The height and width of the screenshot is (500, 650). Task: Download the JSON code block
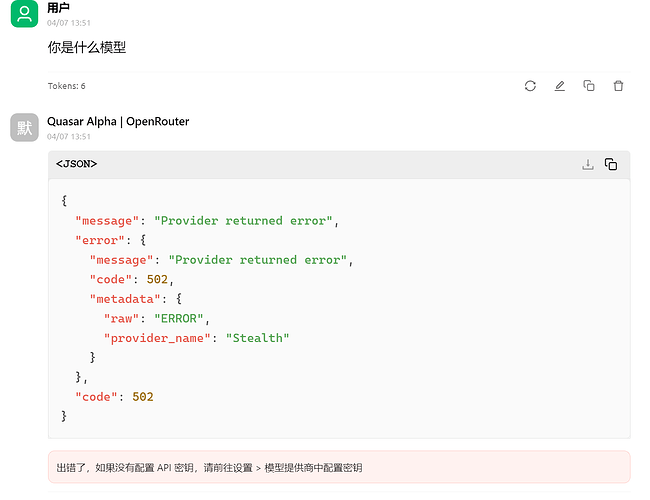click(x=588, y=165)
